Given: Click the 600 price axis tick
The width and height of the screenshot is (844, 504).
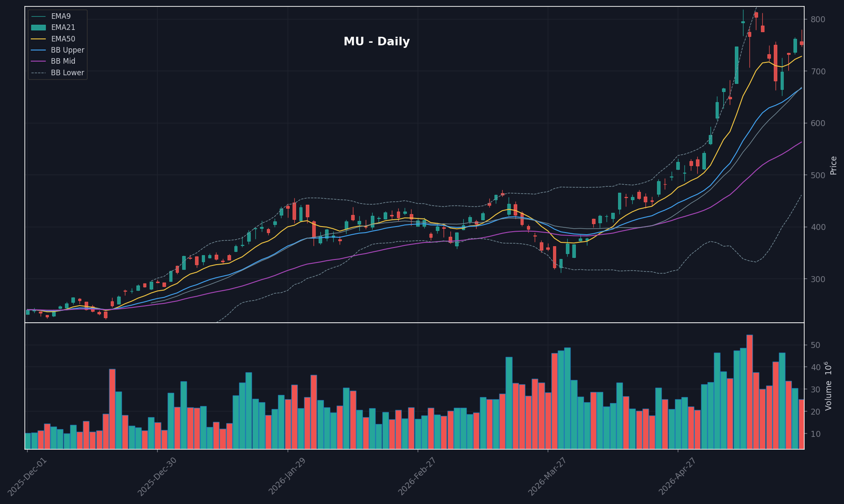Looking at the screenshot, I should point(817,124).
